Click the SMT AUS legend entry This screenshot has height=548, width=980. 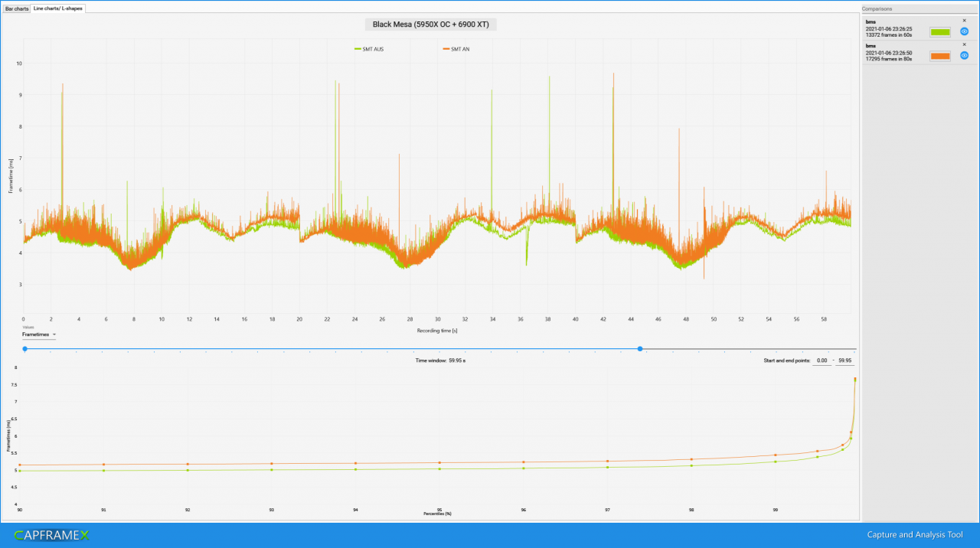(x=369, y=49)
